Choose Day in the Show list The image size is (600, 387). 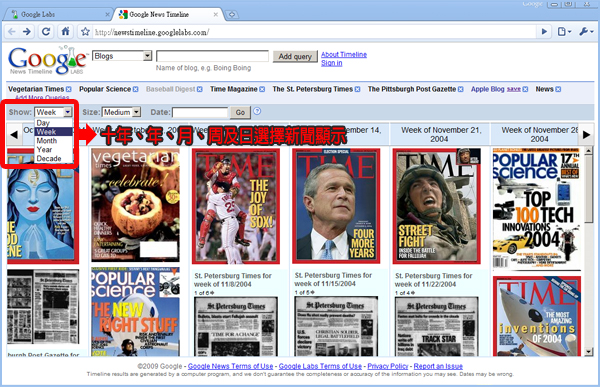53,123
